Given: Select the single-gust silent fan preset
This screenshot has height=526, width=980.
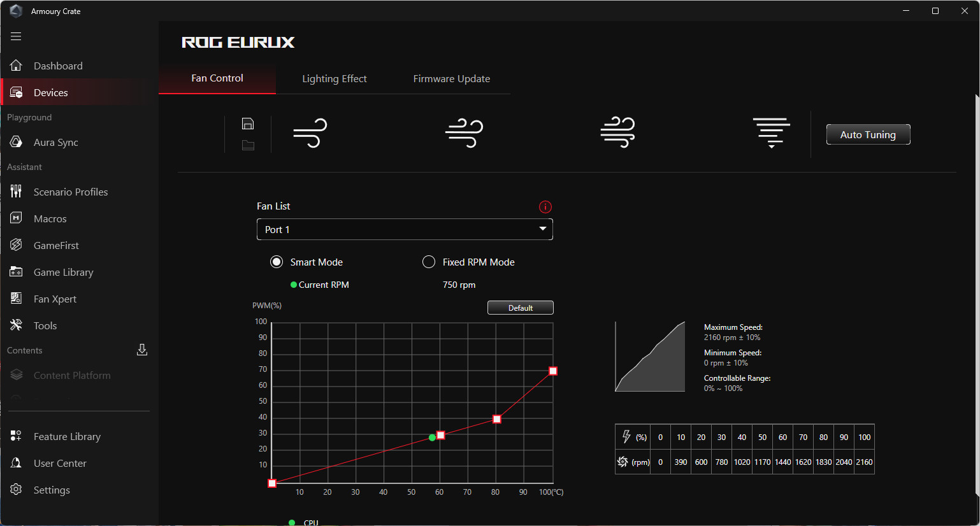Looking at the screenshot, I should tap(310, 133).
